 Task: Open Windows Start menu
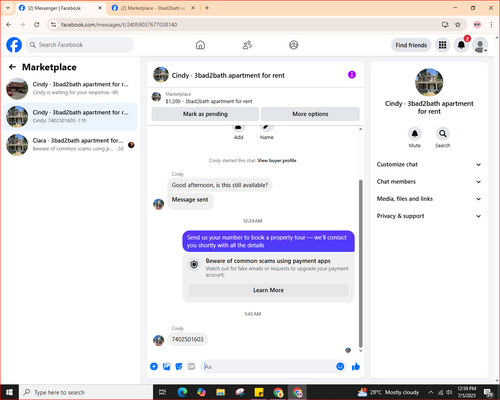coord(9,392)
